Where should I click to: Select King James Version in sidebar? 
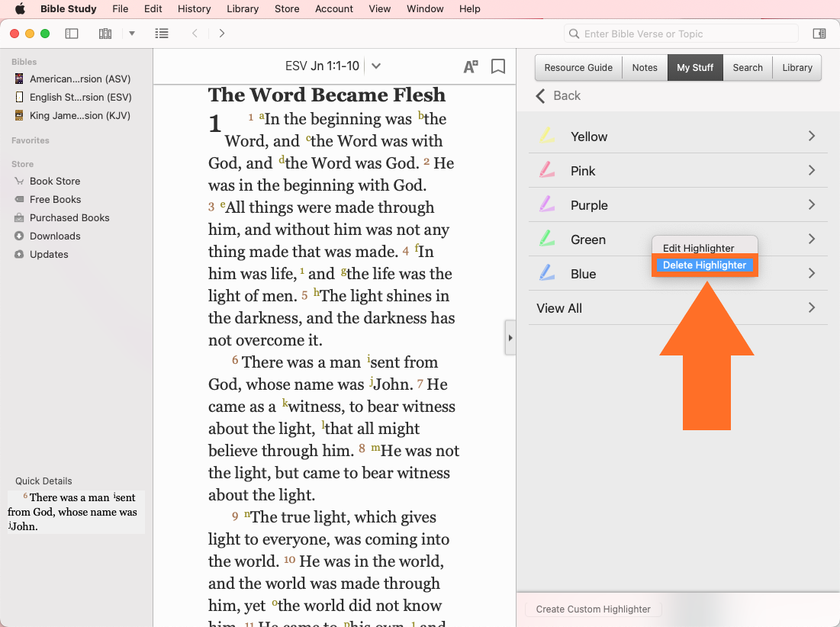point(79,115)
